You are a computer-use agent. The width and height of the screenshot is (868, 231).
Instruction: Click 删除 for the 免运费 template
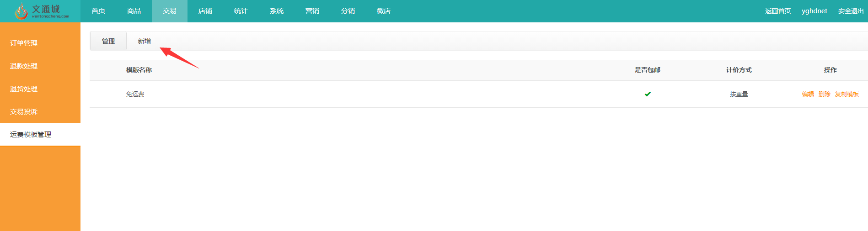tap(825, 94)
